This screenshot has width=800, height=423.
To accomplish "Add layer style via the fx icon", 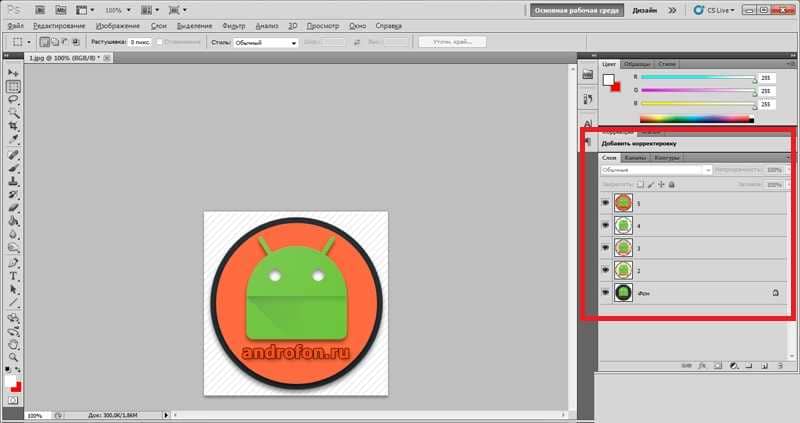I will [703, 366].
